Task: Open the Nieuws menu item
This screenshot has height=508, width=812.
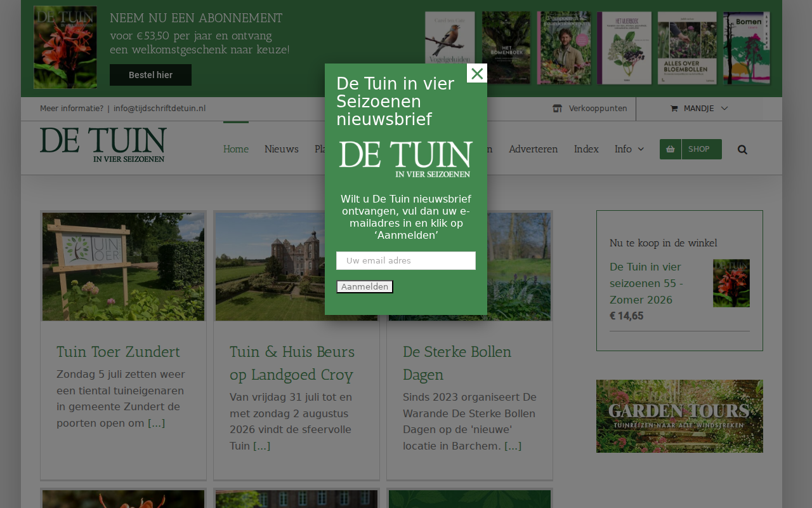Action: pos(282,149)
